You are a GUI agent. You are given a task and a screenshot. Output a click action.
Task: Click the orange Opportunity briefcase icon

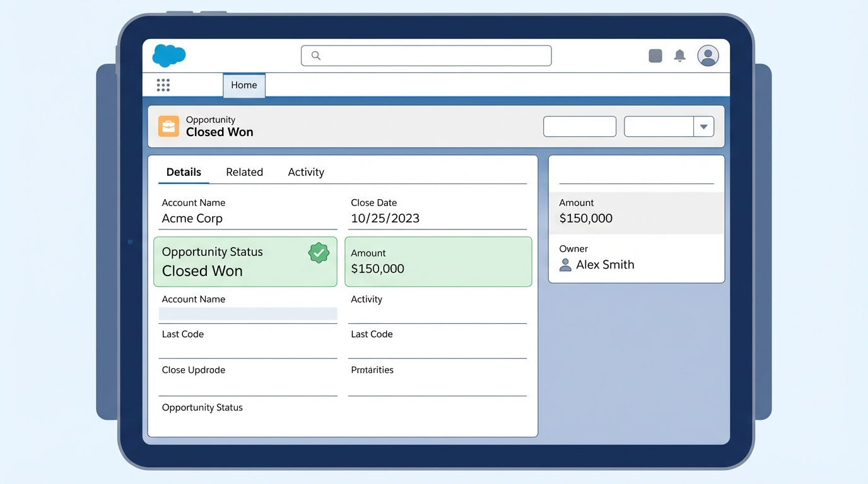click(x=168, y=126)
